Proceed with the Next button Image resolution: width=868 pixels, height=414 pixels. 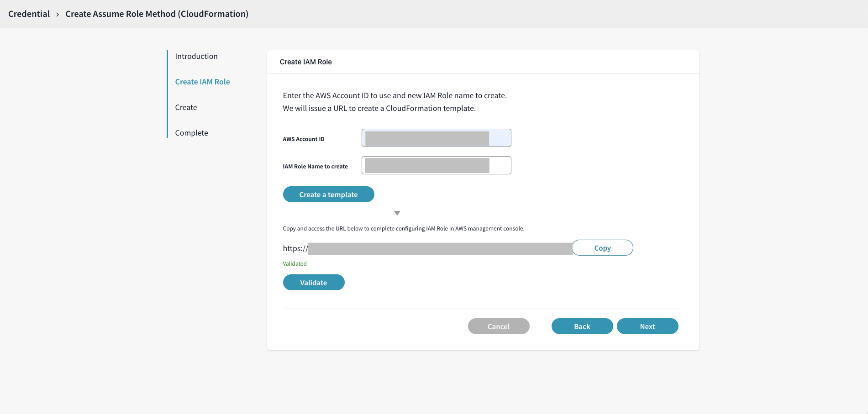647,326
